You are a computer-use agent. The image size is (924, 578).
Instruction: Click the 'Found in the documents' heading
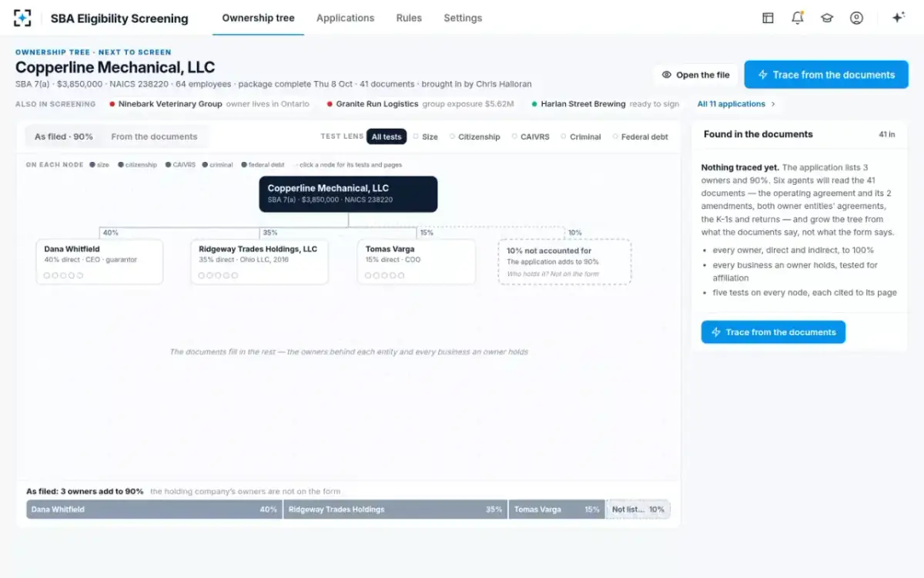(x=758, y=134)
